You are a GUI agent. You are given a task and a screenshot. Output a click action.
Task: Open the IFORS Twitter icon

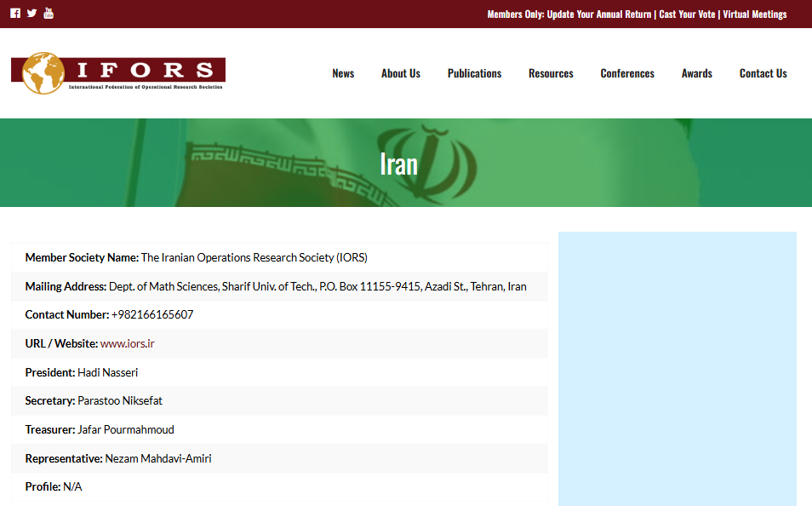[31, 13]
